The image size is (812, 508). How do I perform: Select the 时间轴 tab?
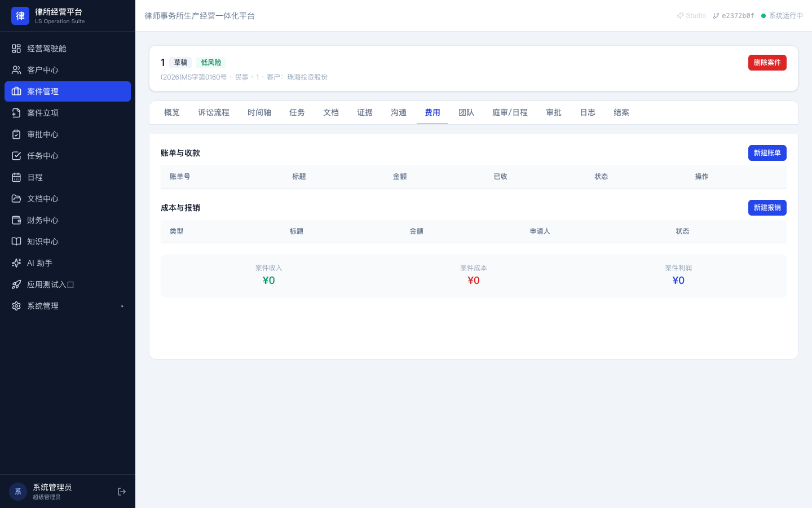click(259, 112)
